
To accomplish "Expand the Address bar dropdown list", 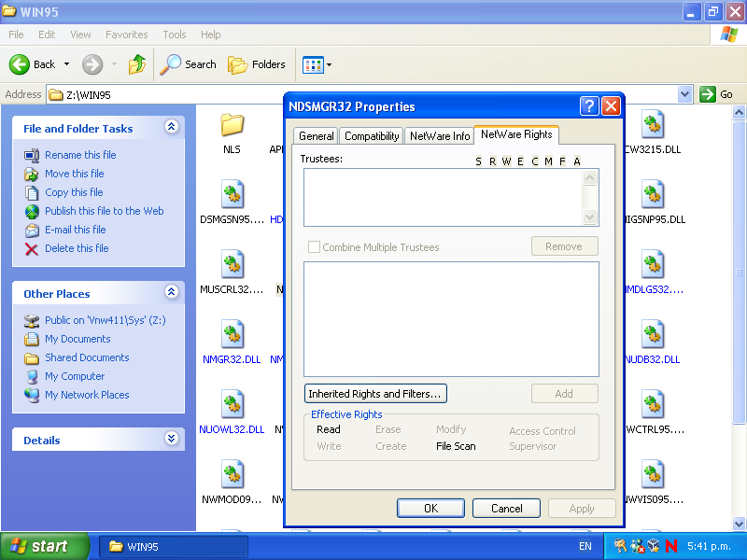I will click(x=684, y=94).
